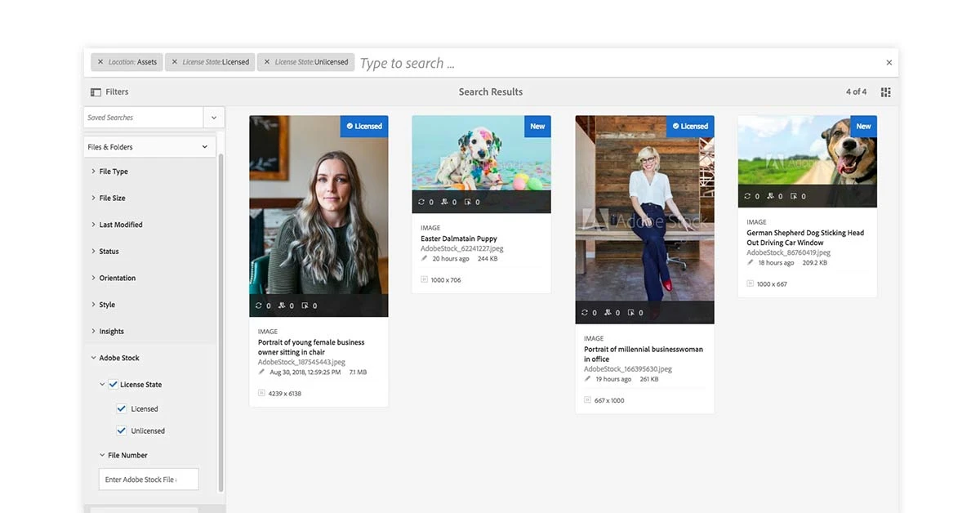Screen dimensions: 980x513
Task: Open the Saved Searches dropdown
Action: pos(214,118)
